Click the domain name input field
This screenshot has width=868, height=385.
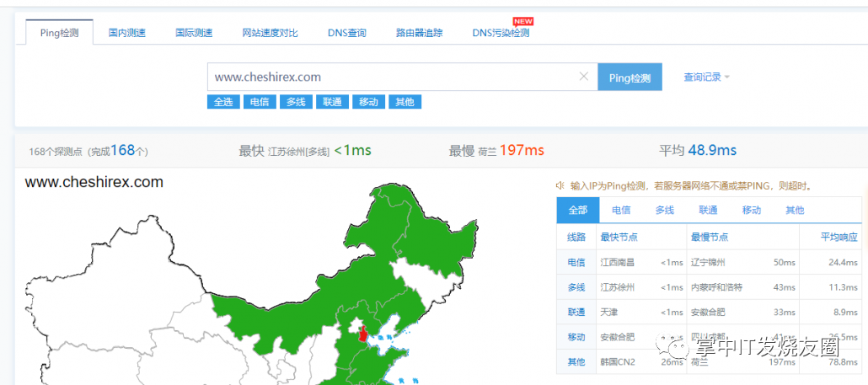pos(392,77)
